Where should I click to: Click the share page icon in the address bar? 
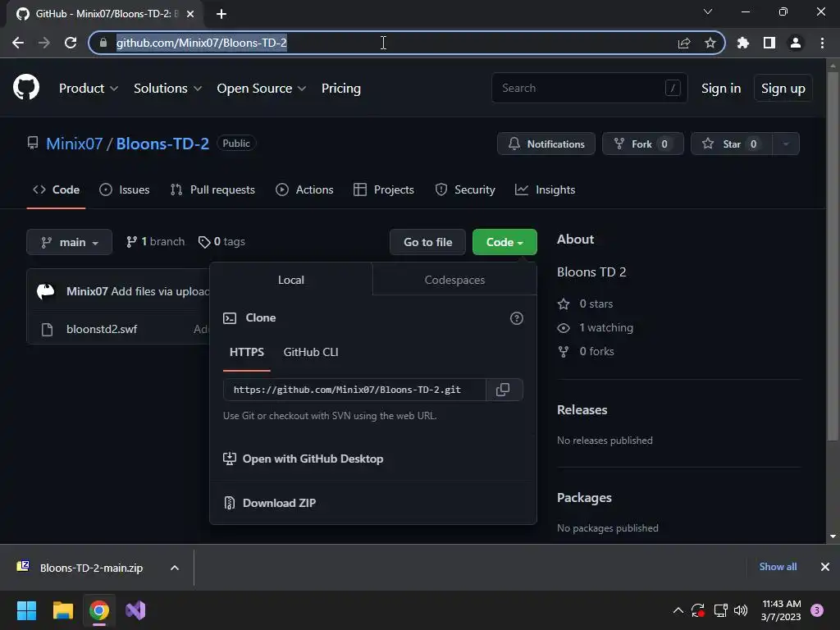[x=684, y=43]
